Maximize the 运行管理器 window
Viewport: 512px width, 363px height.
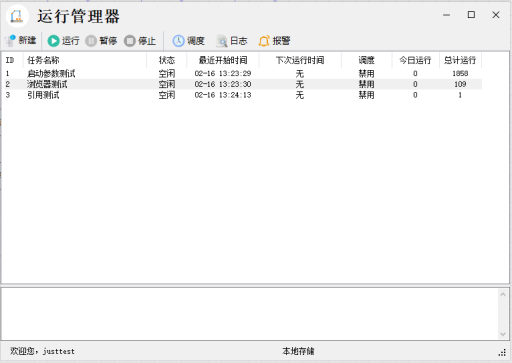pyautogui.click(x=471, y=15)
